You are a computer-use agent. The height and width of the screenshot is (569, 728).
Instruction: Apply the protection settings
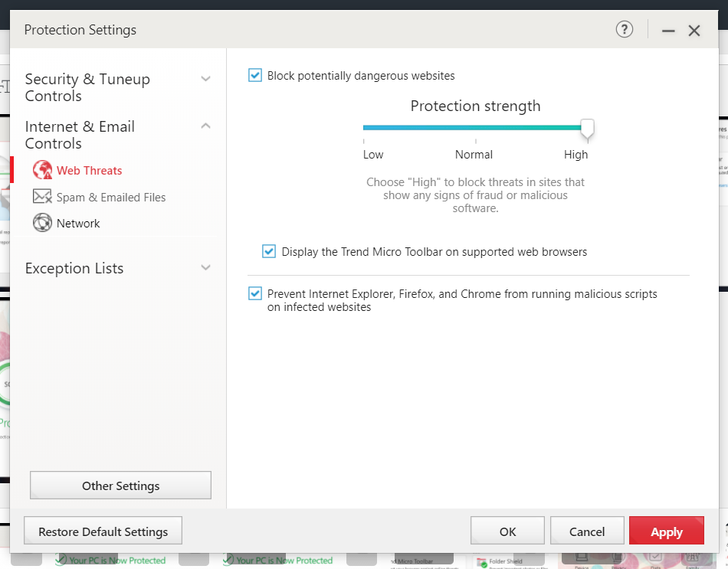[667, 531]
